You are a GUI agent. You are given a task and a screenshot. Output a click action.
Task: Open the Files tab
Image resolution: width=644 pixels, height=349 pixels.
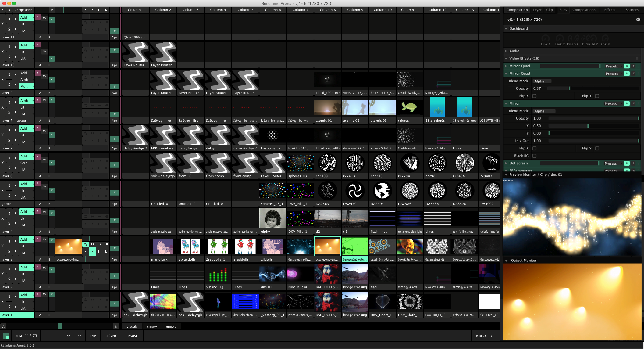(x=563, y=10)
